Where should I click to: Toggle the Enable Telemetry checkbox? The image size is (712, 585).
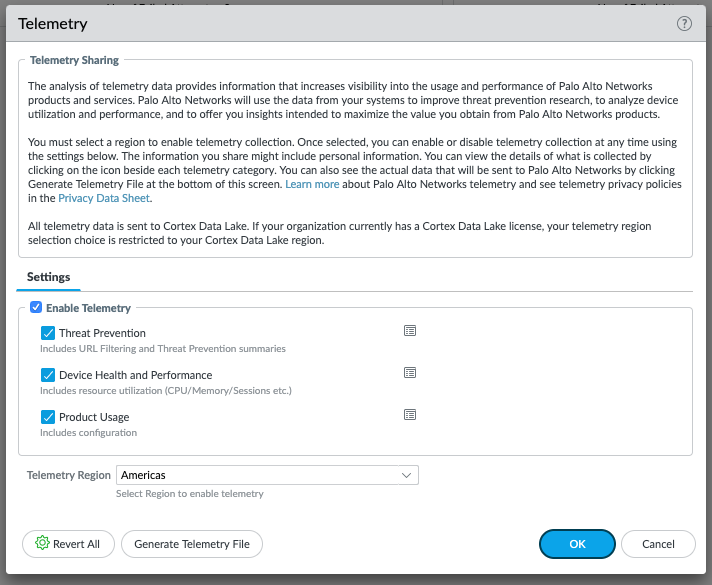(36, 308)
